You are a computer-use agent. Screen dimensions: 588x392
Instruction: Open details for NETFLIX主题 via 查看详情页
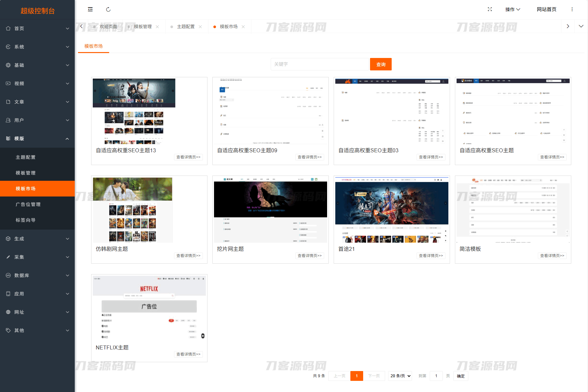pyautogui.click(x=188, y=354)
